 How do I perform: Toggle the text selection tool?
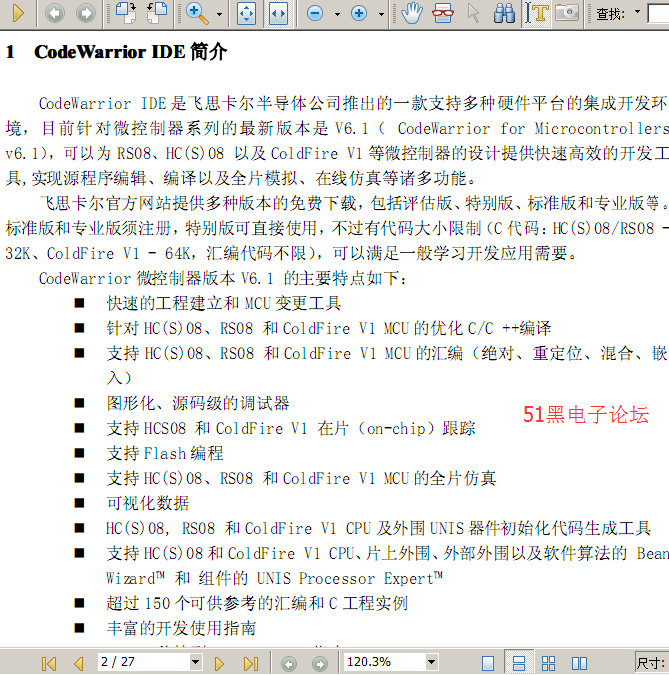coord(536,13)
